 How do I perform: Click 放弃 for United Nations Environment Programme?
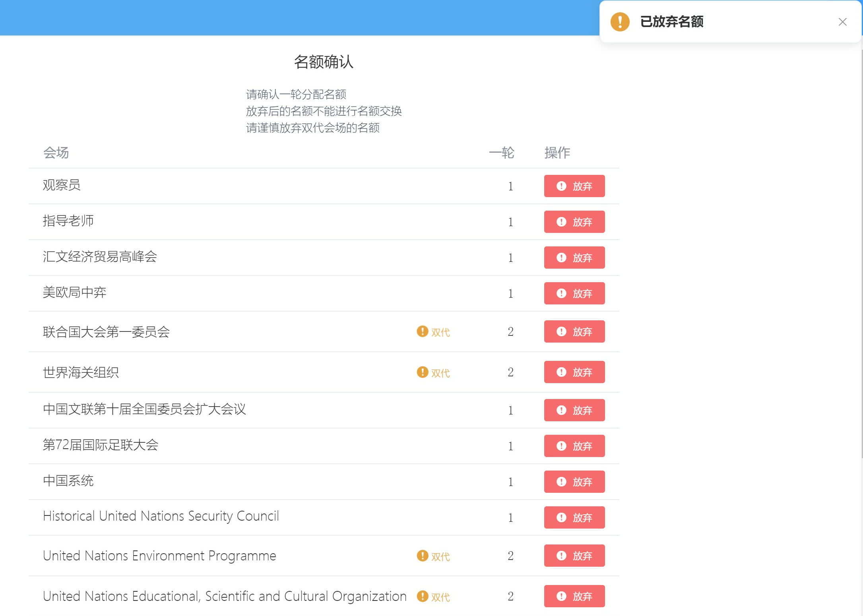click(x=574, y=556)
